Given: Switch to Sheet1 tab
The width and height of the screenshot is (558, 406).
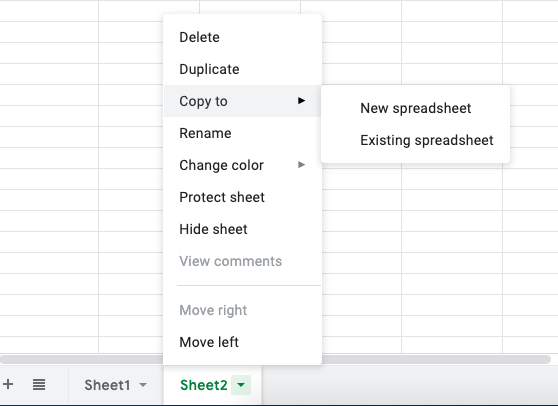Looking at the screenshot, I should pos(107,385).
